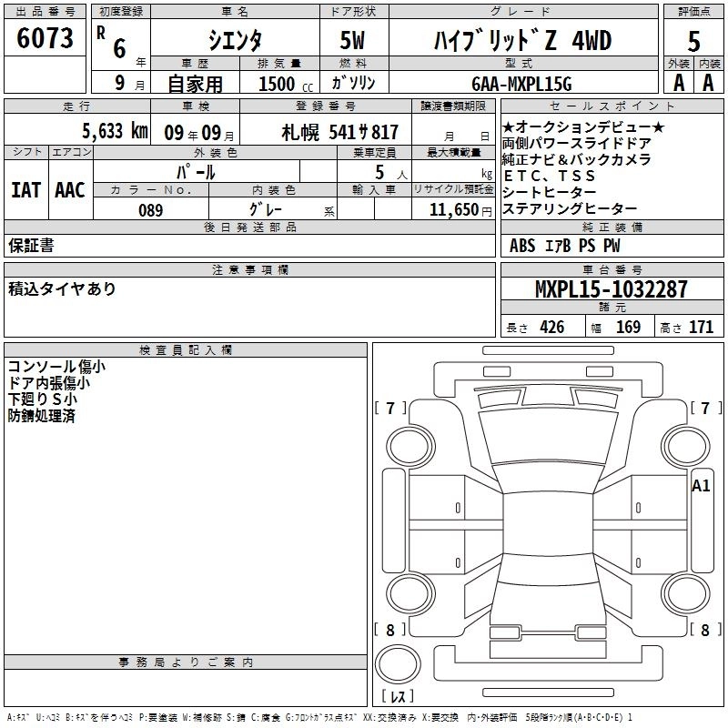Select the シートヒーター sales point line

pos(550,192)
